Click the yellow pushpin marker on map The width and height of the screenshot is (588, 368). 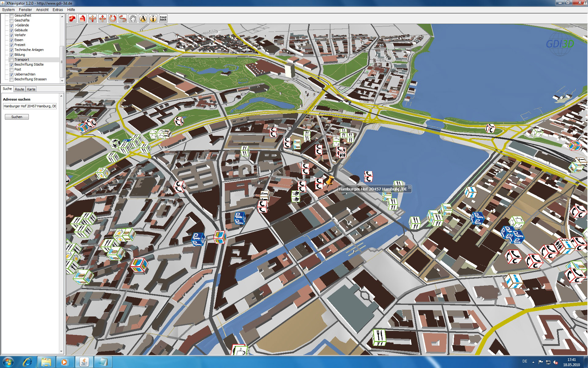[x=330, y=181]
